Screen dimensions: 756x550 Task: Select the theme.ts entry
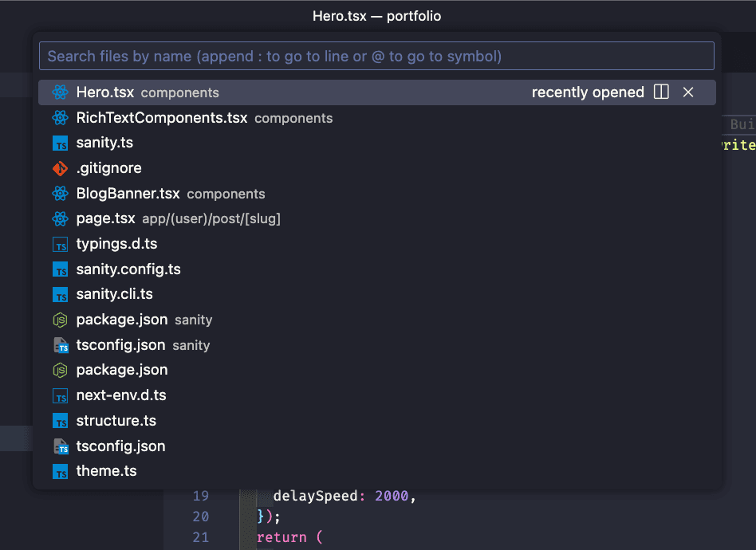coord(106,471)
